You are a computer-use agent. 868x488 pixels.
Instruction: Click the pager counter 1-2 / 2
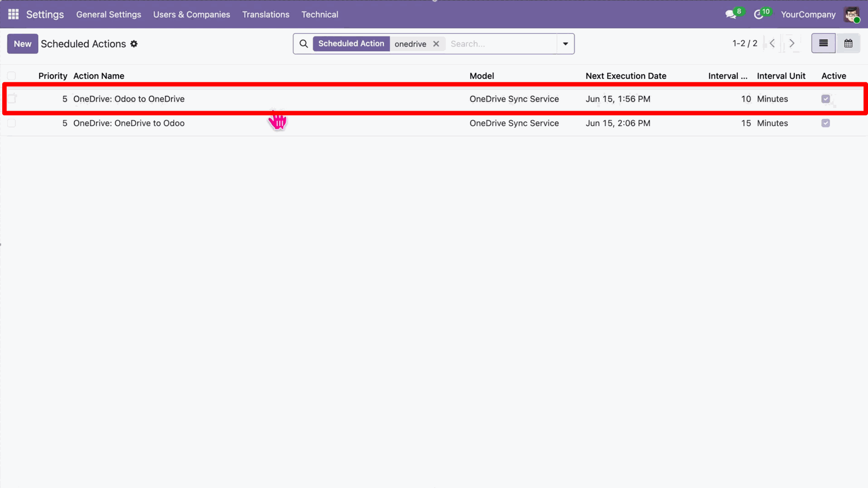pos(745,43)
